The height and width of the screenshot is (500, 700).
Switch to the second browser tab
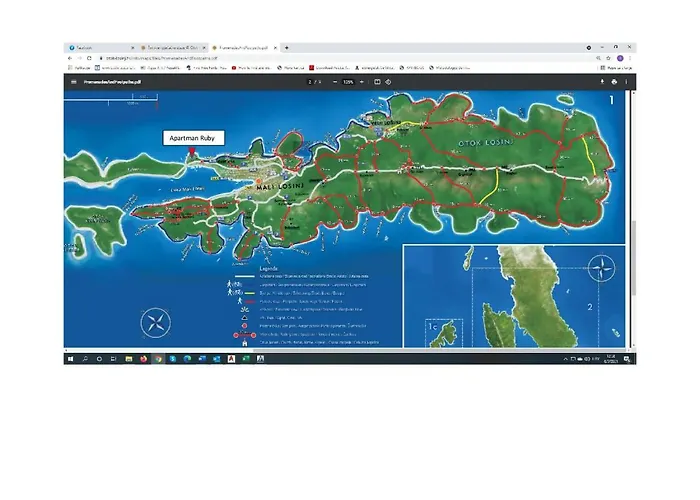173,48
